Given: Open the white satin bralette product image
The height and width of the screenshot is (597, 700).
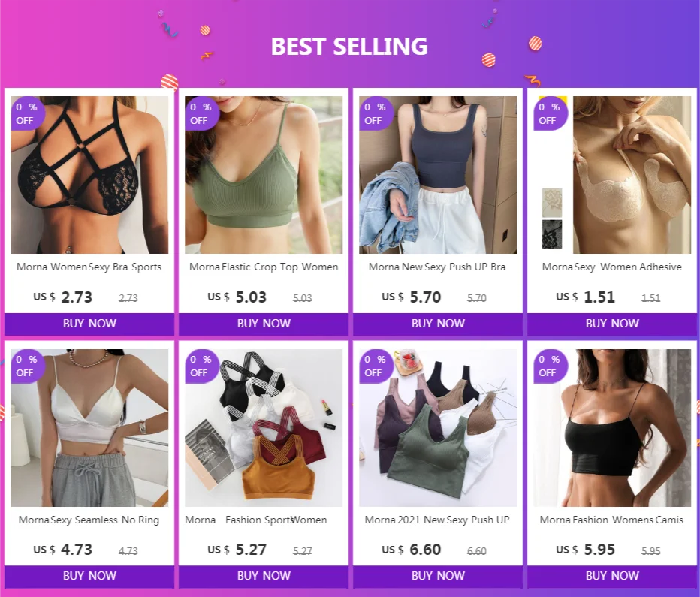Looking at the screenshot, I should [89, 428].
